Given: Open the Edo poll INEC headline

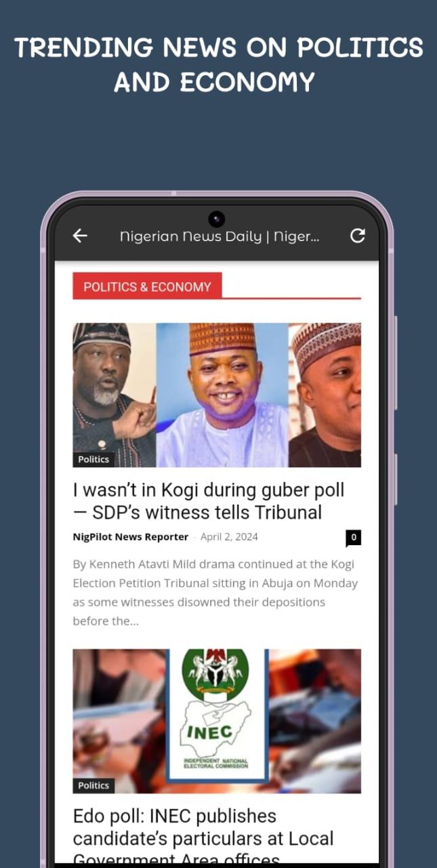Looking at the screenshot, I should [203, 836].
